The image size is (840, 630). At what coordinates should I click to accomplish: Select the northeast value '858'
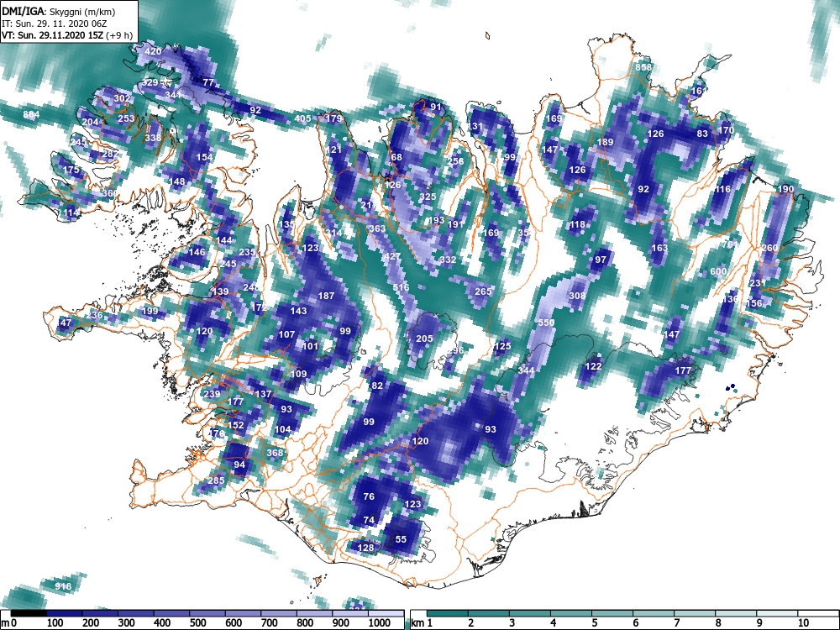643,67
